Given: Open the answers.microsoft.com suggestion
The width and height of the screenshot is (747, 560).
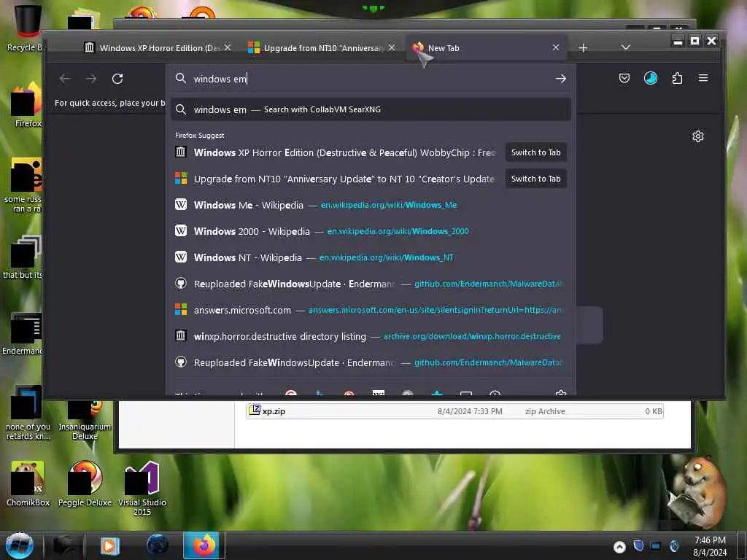Looking at the screenshot, I should pos(371,310).
